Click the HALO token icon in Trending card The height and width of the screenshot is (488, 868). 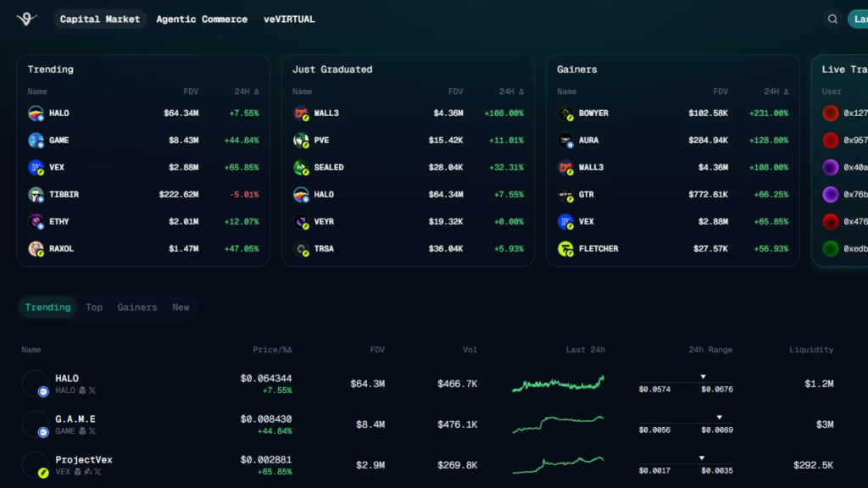[36, 113]
